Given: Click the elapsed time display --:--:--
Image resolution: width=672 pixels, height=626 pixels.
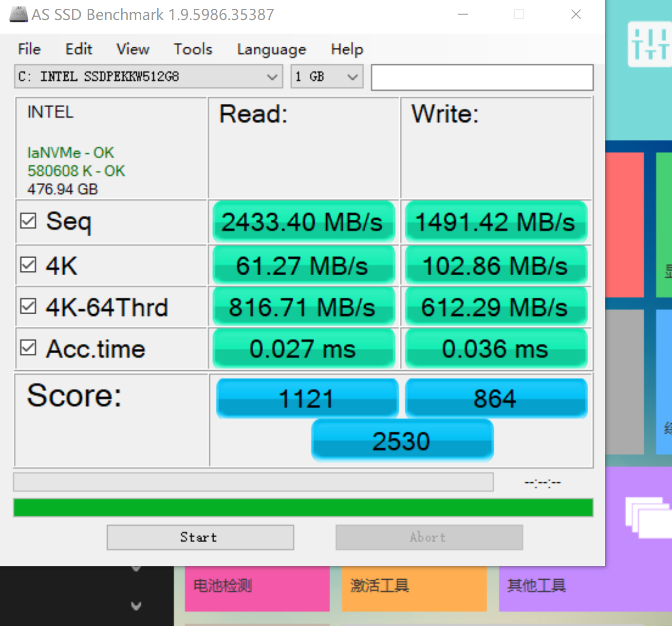Looking at the screenshot, I should click(542, 483).
